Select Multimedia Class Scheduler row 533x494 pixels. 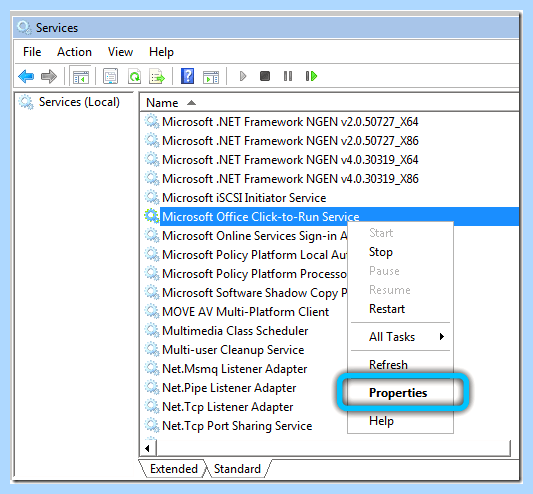[x=235, y=331]
